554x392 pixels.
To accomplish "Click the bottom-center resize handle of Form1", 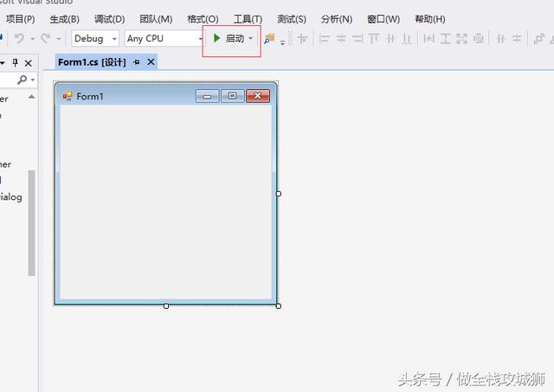I will point(166,306).
